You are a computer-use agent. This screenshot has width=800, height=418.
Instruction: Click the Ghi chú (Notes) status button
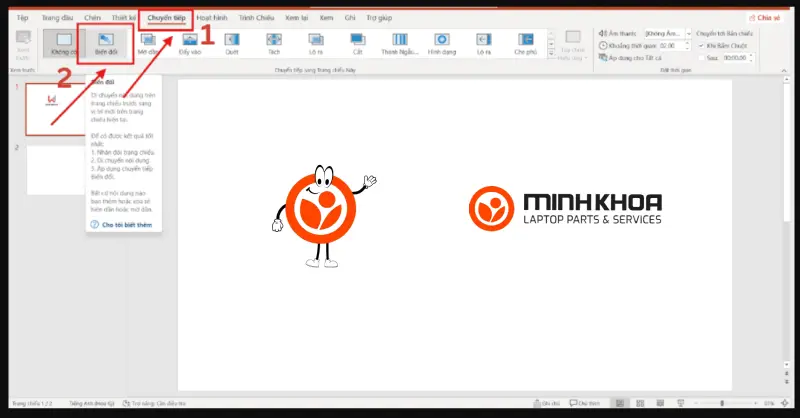coord(546,403)
